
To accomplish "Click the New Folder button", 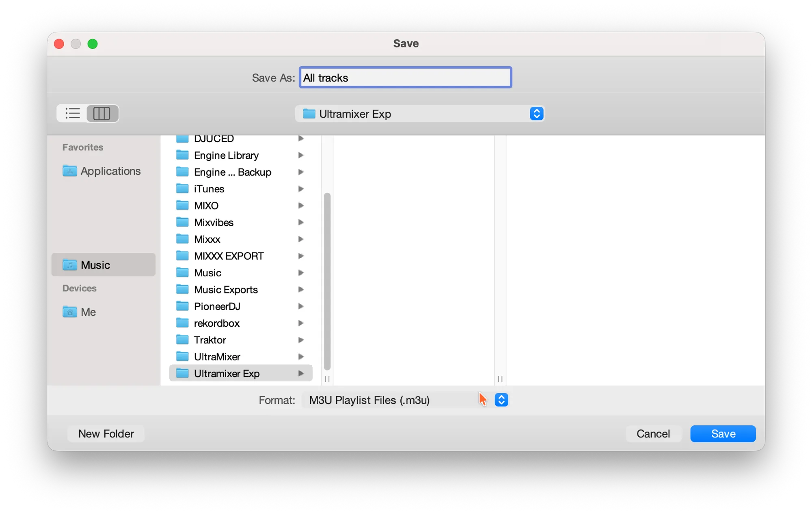I will pos(106,434).
